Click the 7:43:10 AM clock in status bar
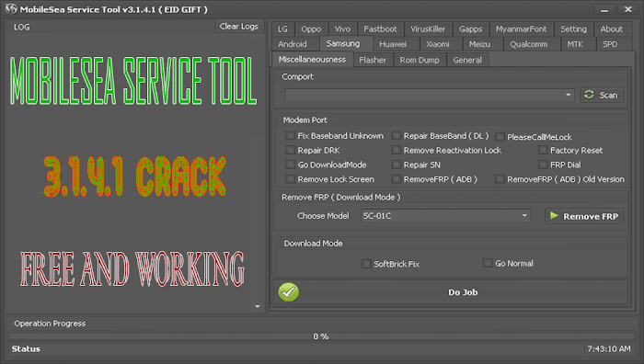 point(609,348)
